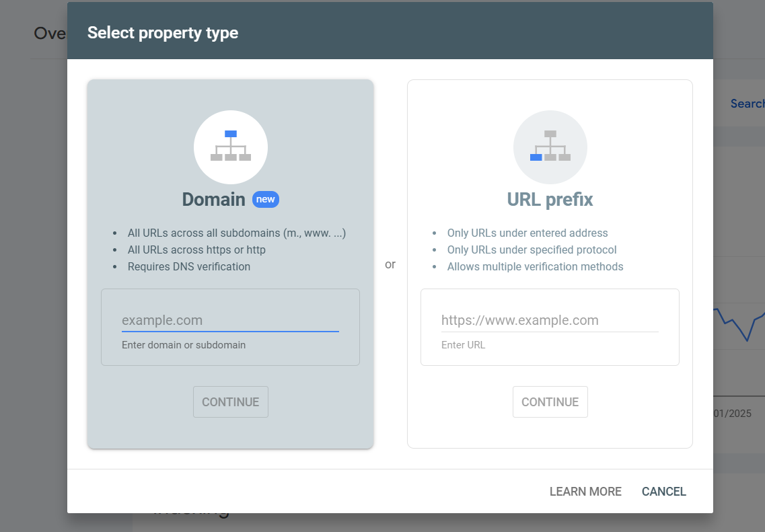Click the blue "new" badge
765x532 pixels.
click(266, 199)
